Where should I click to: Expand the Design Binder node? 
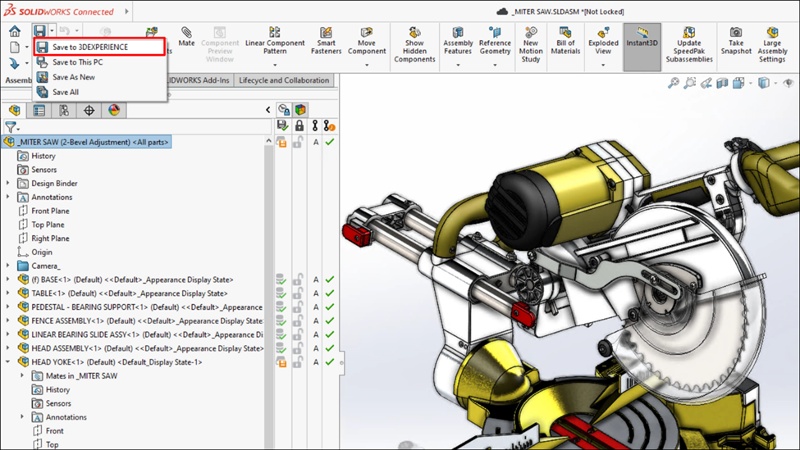pyautogui.click(x=9, y=184)
